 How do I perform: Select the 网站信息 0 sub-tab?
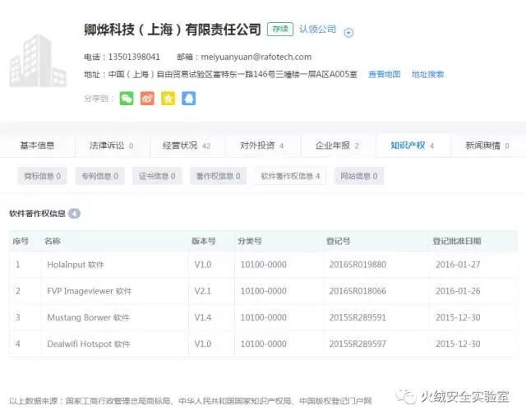359,176
